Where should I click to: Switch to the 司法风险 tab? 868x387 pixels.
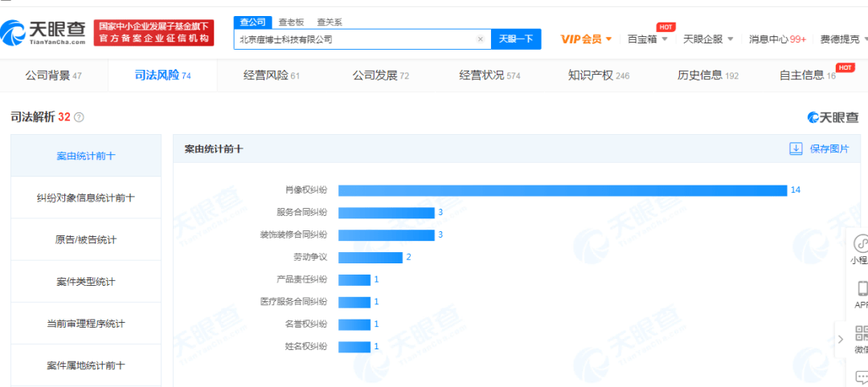point(162,75)
